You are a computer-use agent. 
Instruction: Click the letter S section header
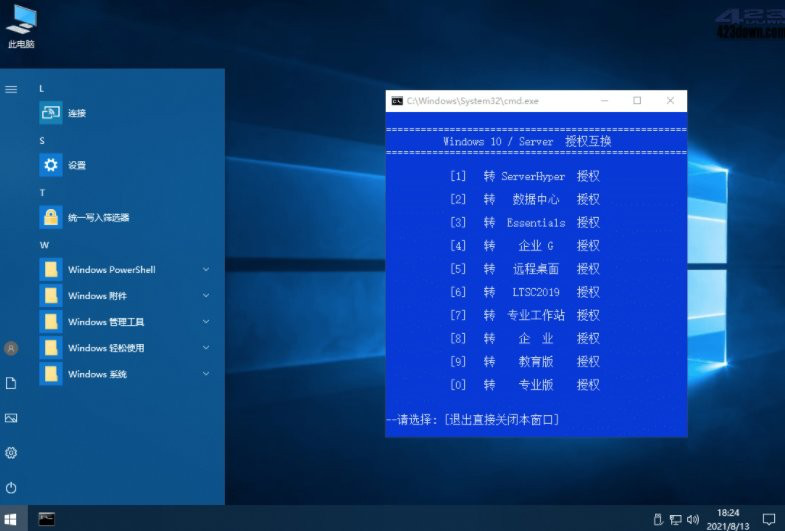[x=42, y=141]
